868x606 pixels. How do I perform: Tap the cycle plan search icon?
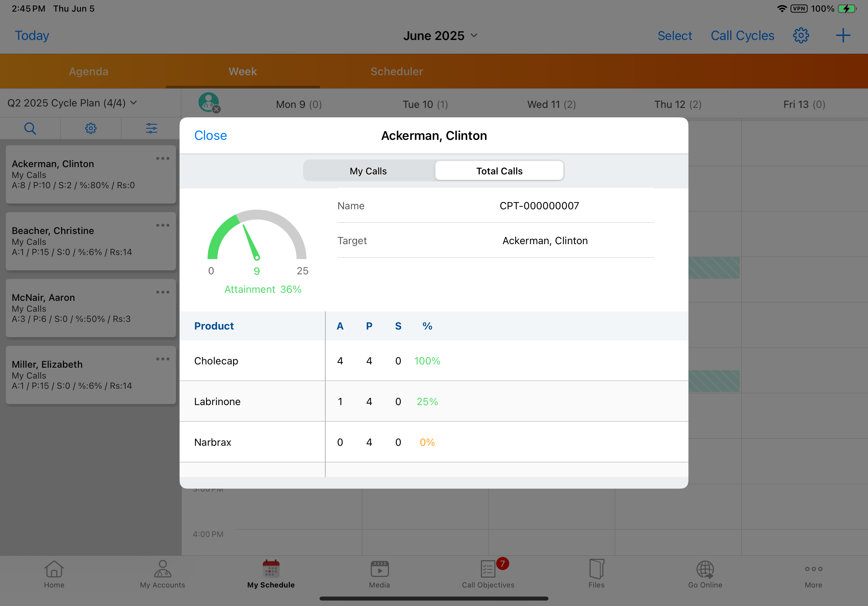pos(30,129)
